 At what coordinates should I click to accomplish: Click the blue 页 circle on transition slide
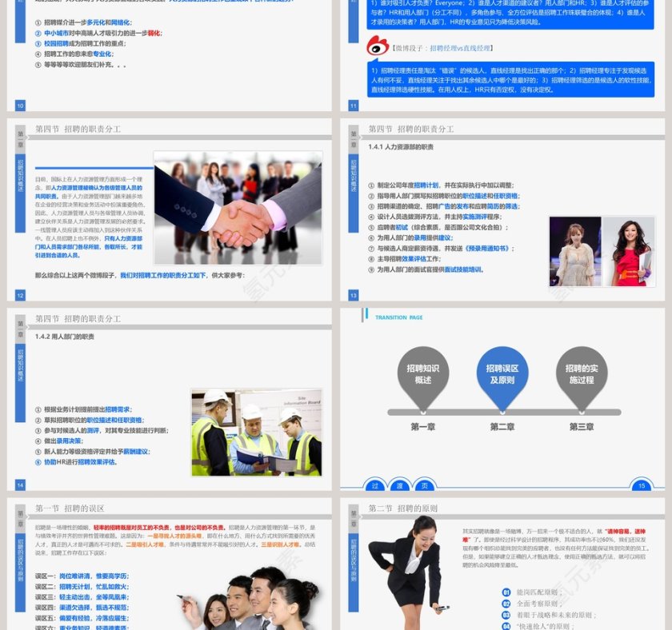point(426,485)
